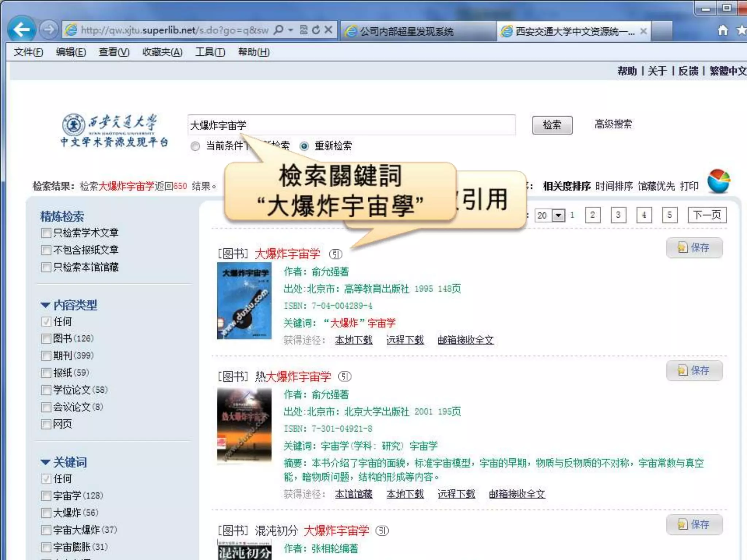
Task: Click the refresh icon in address bar
Action: click(316, 30)
